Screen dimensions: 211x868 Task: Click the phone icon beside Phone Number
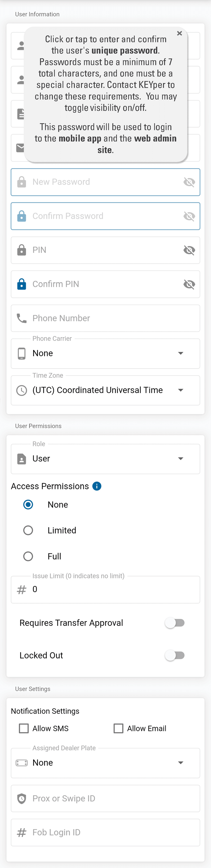21,318
